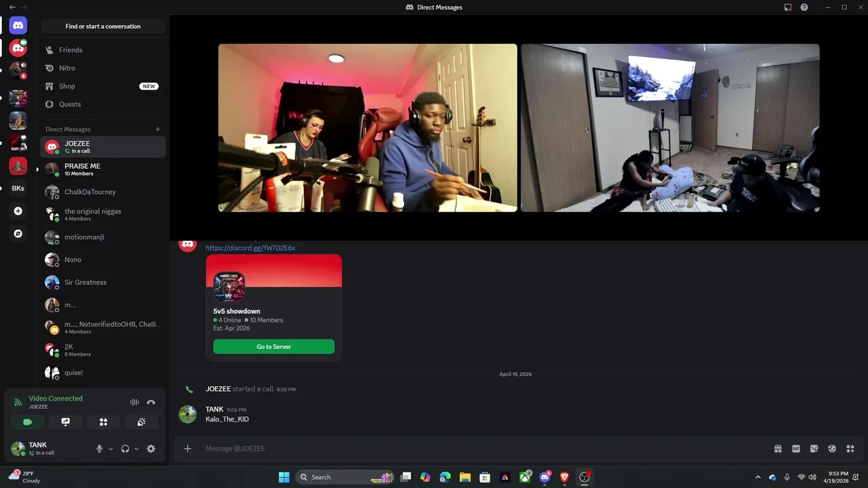Open the sticker picker
This screenshot has width=868, height=488.
coord(814,449)
